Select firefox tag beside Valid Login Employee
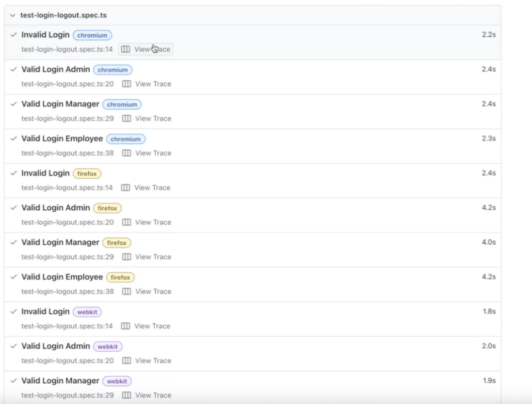The image size is (532, 404). click(x=120, y=277)
